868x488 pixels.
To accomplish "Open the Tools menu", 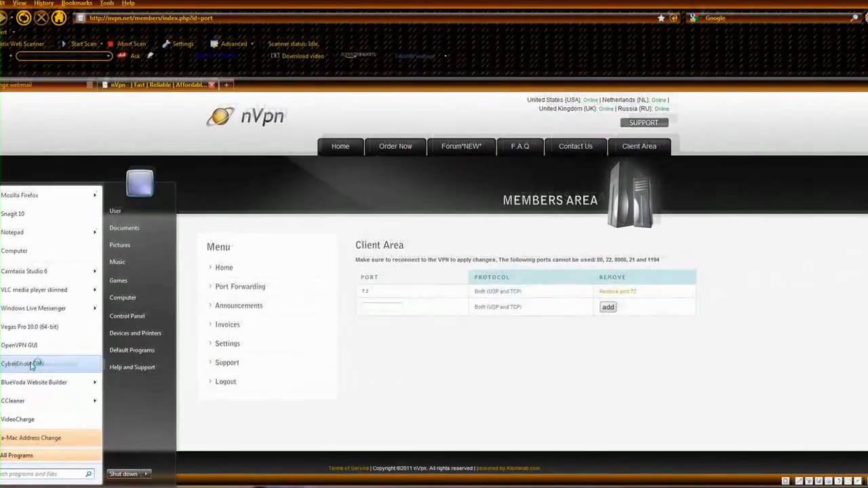I will point(107,3).
